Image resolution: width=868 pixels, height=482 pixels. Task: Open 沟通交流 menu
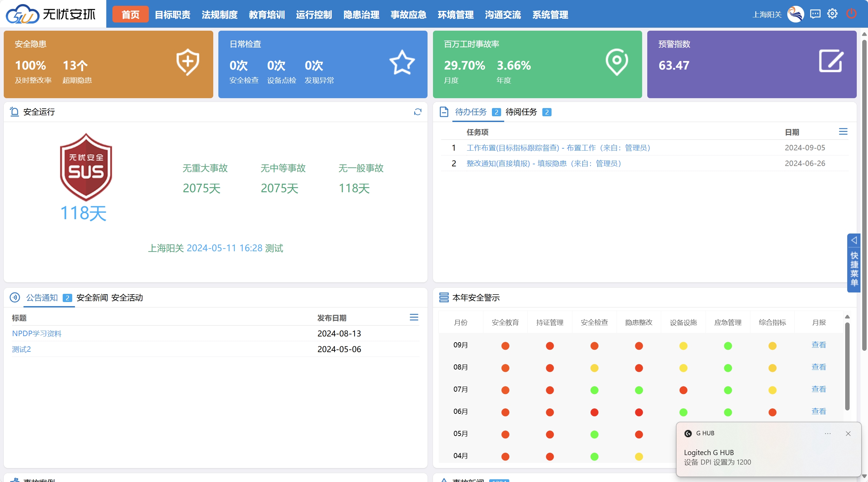503,15
